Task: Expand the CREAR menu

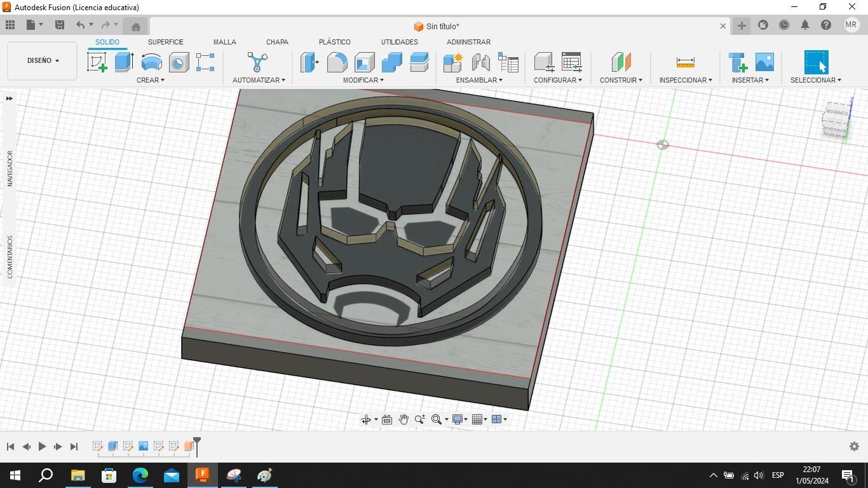Action: pos(151,80)
